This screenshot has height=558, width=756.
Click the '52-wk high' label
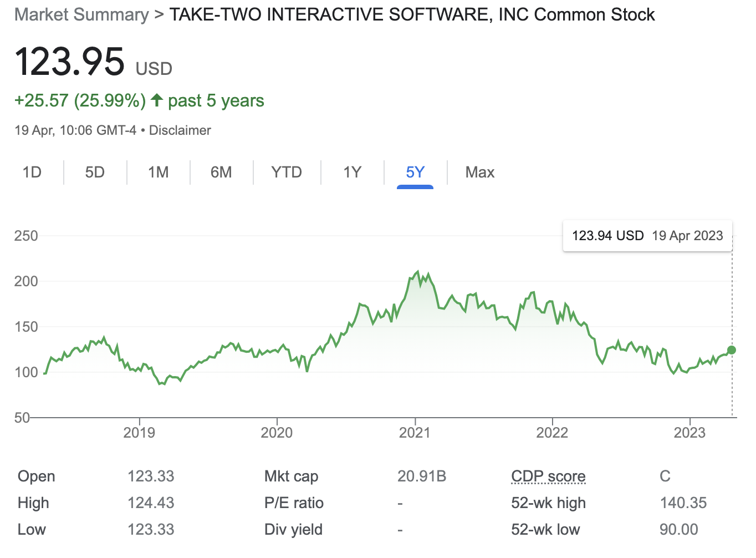[x=548, y=503]
